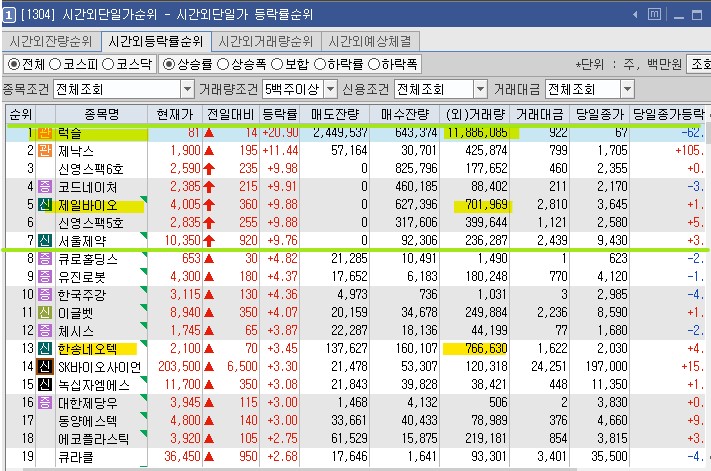The height and width of the screenshot is (471, 711).
Task: Switch to 시간외예상체결 tab
Action: [x=370, y=42]
